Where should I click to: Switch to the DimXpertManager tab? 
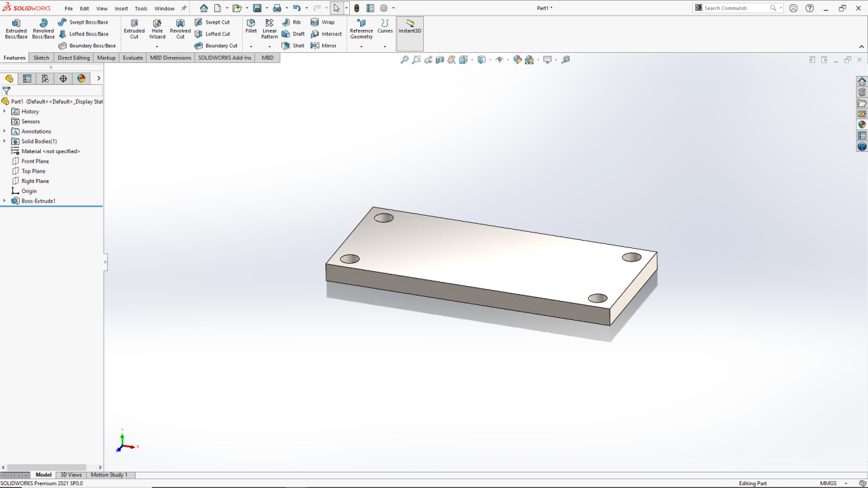(x=63, y=79)
